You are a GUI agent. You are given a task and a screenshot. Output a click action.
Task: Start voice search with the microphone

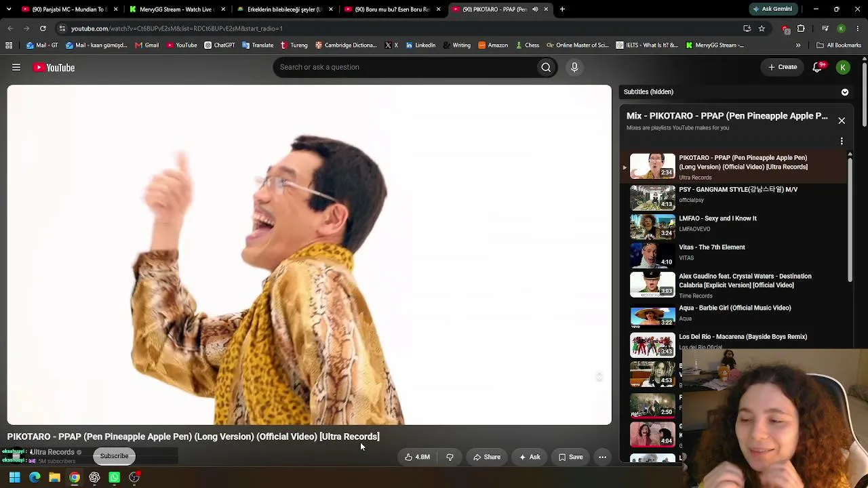[574, 67]
